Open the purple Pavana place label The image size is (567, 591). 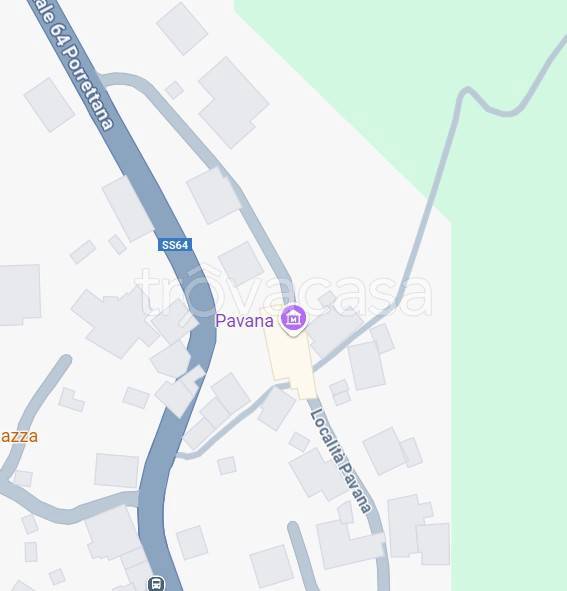pos(244,321)
